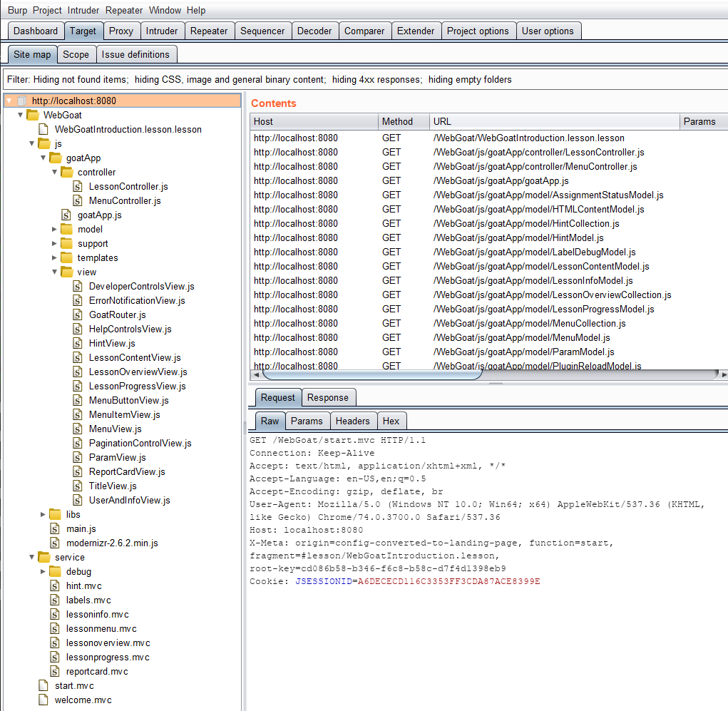The image size is (728, 711).
Task: Click the controller folder icon
Action: pyautogui.click(x=67, y=173)
